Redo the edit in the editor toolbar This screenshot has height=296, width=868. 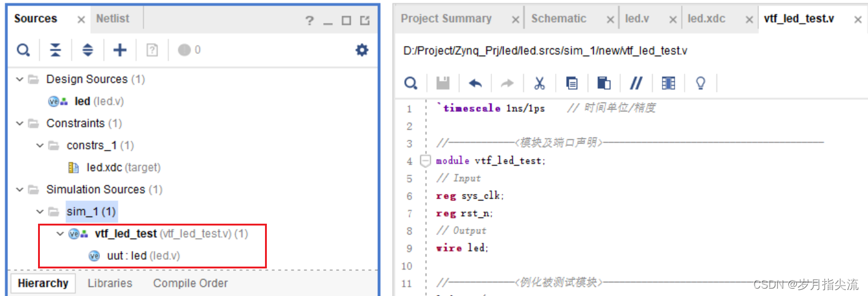507,83
